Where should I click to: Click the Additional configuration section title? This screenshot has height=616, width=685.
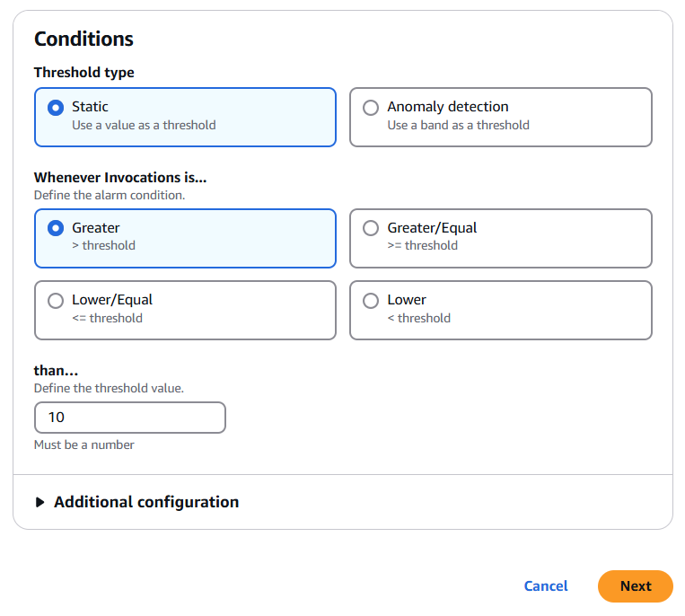(x=146, y=502)
